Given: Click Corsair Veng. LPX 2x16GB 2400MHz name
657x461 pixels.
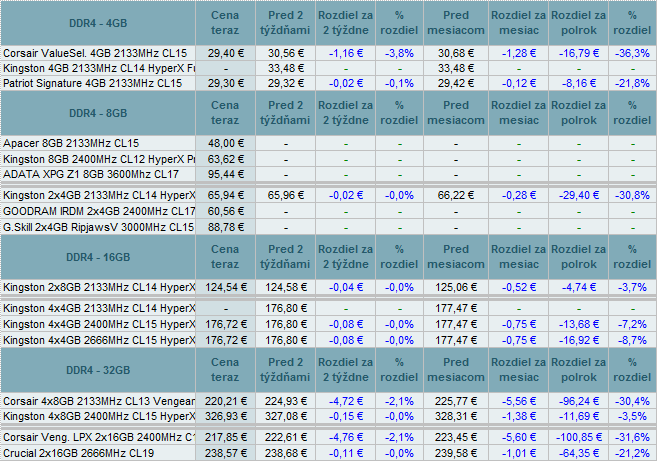Looking at the screenshot, I should tap(99, 438).
